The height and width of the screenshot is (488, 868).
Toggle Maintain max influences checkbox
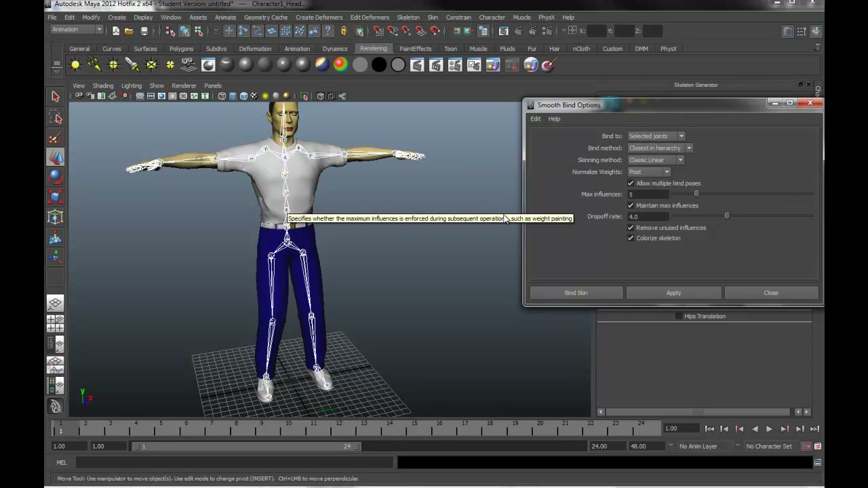pyautogui.click(x=631, y=205)
